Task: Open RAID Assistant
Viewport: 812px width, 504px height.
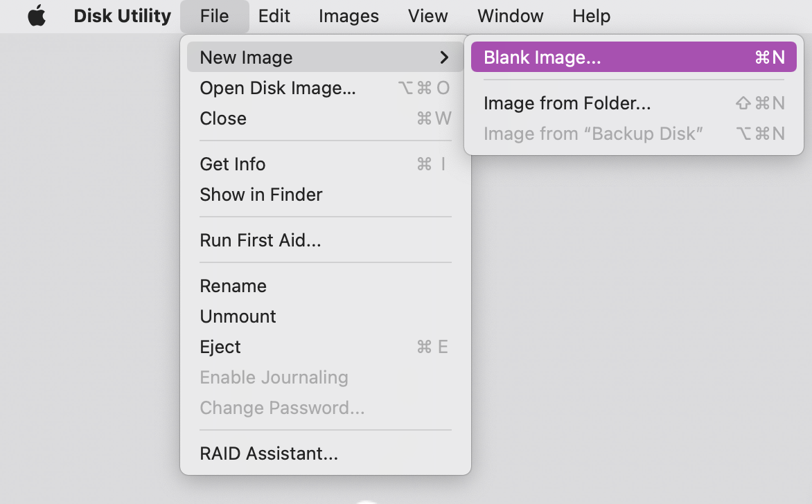Action: [325, 453]
